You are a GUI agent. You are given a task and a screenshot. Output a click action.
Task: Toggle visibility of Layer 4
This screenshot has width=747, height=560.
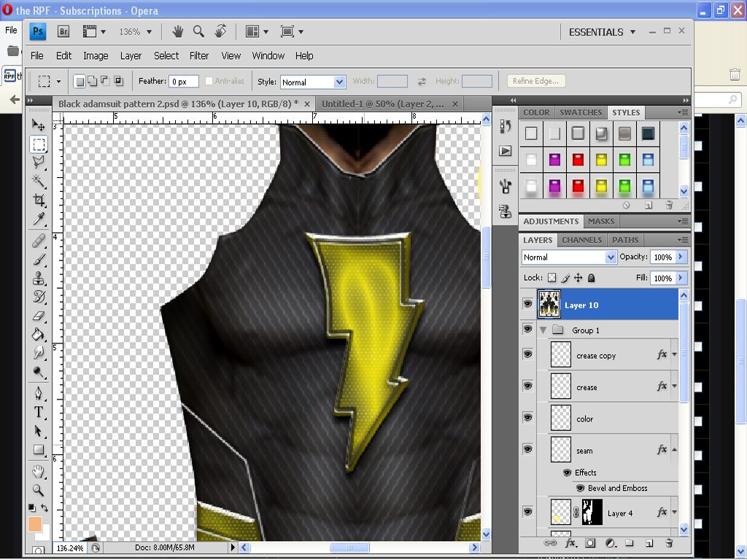point(527,512)
